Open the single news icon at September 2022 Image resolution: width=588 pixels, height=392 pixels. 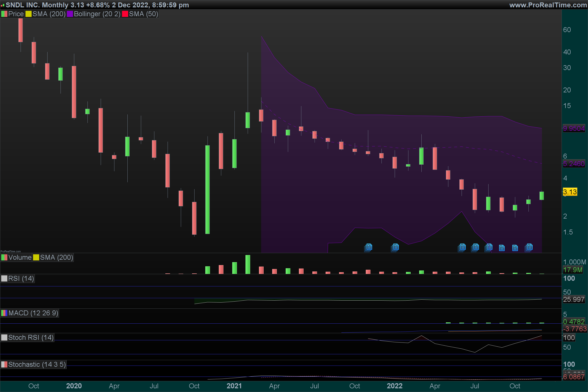[x=502, y=248]
